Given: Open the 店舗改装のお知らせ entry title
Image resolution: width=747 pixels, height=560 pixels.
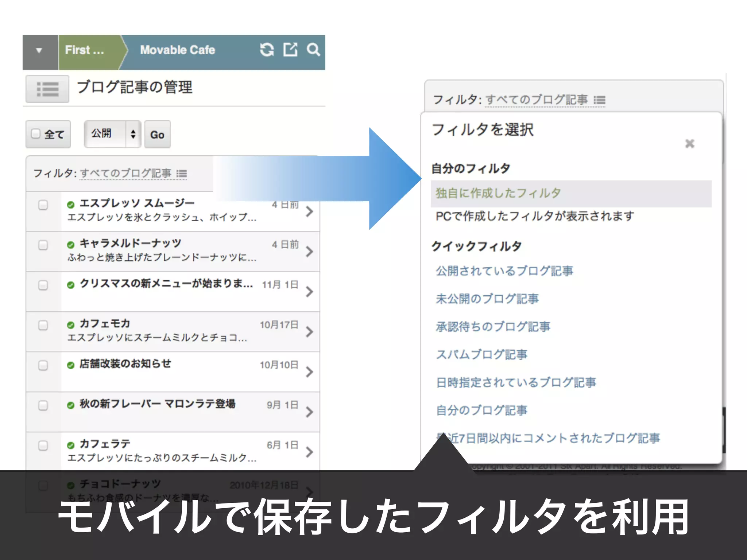Looking at the screenshot, I should (125, 363).
